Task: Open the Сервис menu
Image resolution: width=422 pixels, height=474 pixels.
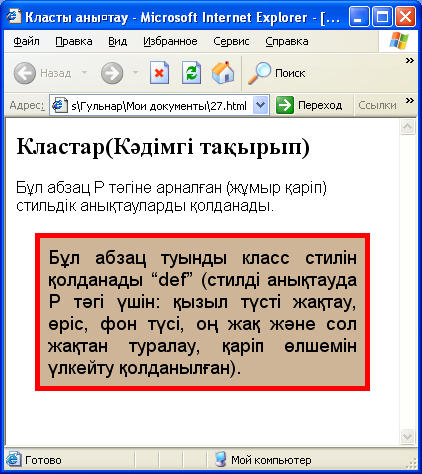Action: 231,41
